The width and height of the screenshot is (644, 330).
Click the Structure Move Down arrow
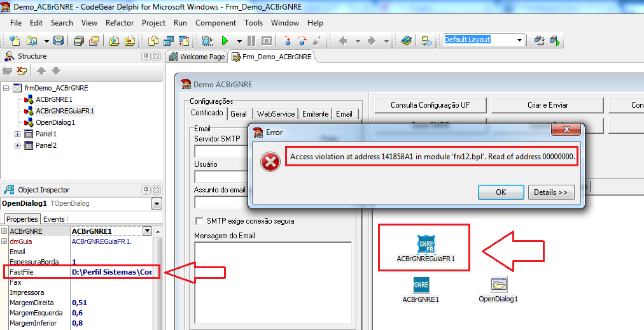pyautogui.click(x=56, y=71)
